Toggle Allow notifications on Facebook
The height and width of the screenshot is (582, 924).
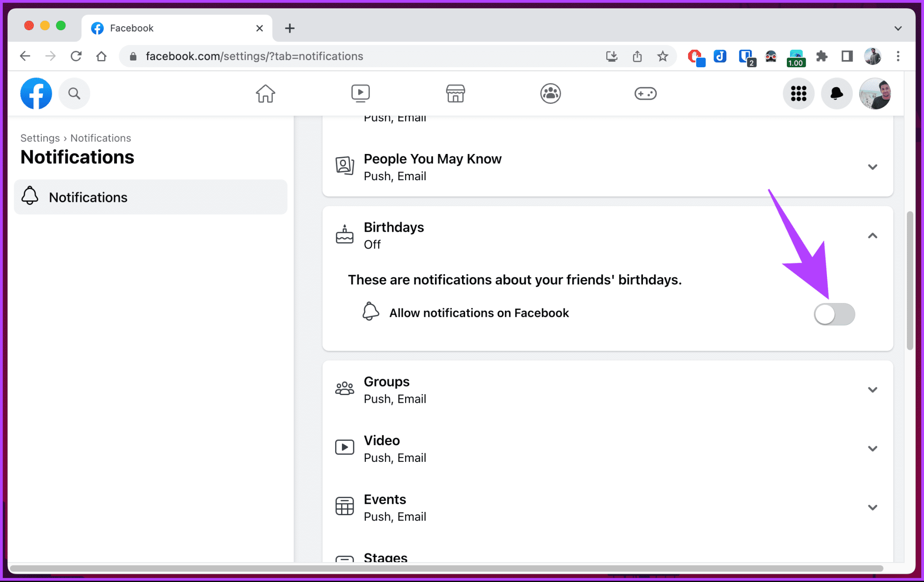coord(835,312)
